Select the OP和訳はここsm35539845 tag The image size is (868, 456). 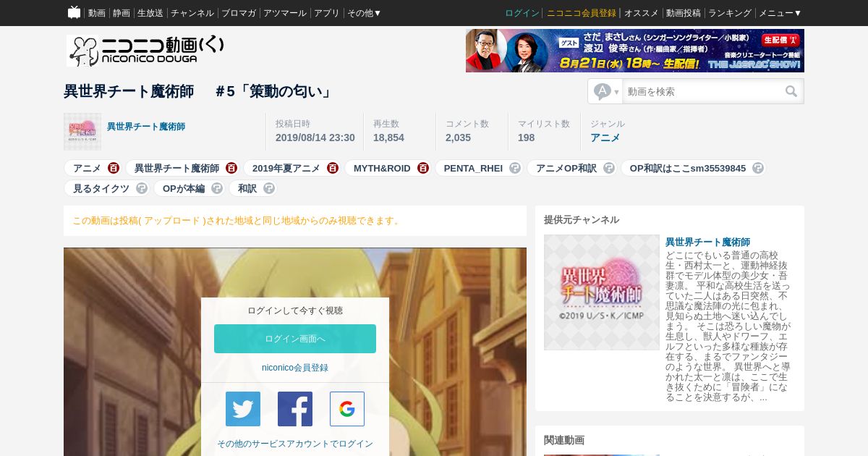tap(688, 168)
